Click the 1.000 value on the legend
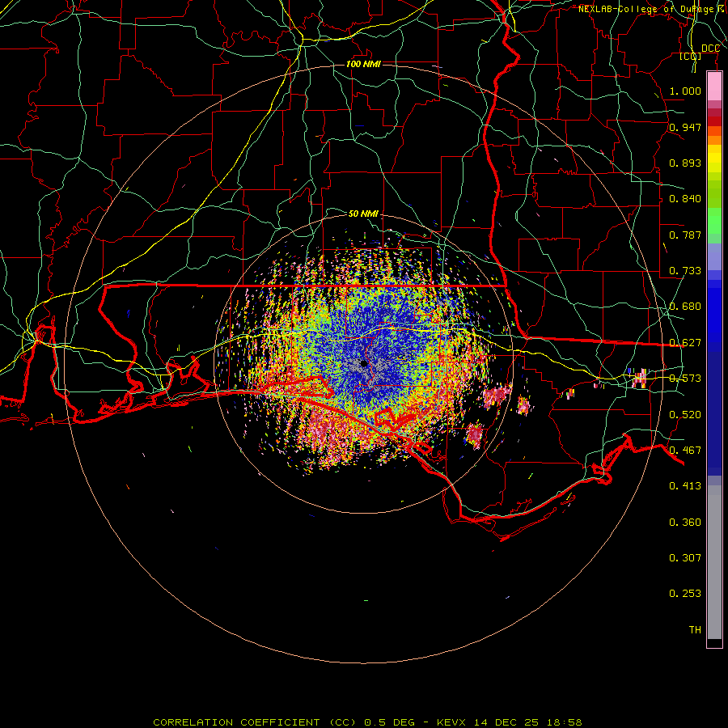The image size is (728, 728). tap(685, 91)
